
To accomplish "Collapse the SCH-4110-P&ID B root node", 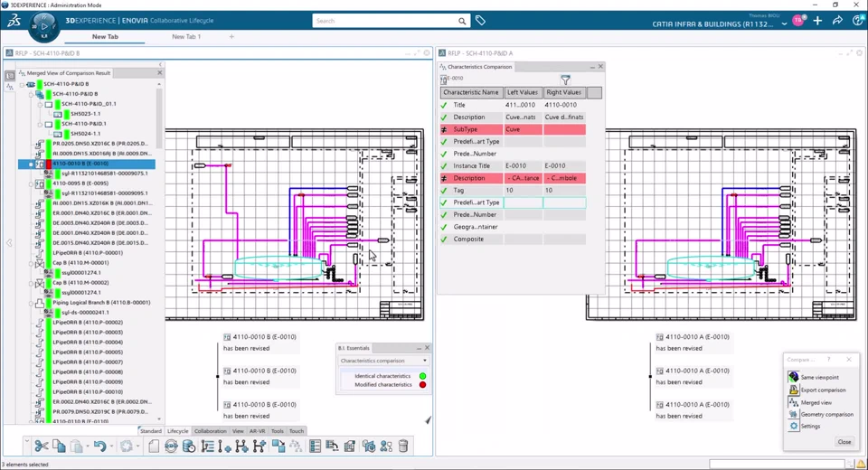I will pos(22,84).
